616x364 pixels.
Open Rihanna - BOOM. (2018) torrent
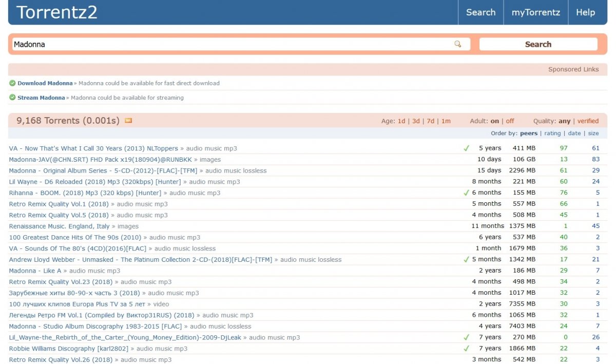85,193
